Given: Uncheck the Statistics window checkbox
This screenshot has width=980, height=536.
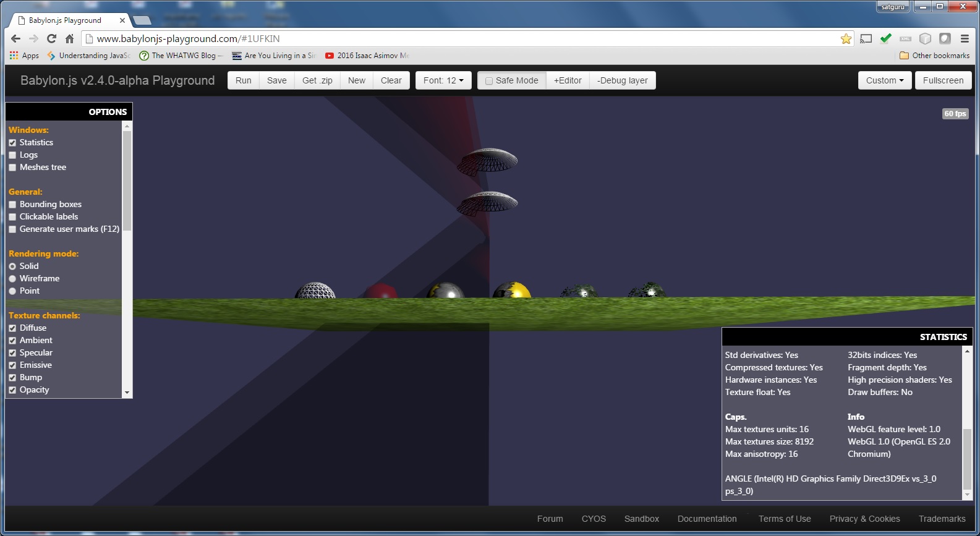Looking at the screenshot, I should [12, 143].
